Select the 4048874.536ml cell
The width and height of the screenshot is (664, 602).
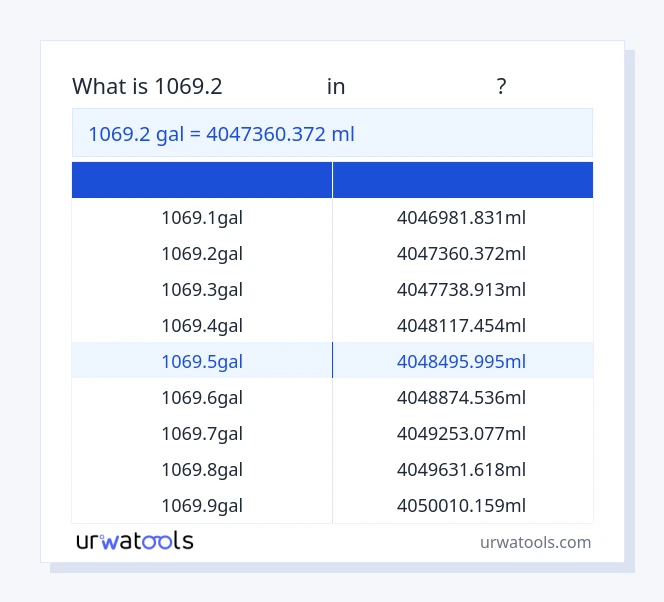pyautogui.click(x=461, y=397)
